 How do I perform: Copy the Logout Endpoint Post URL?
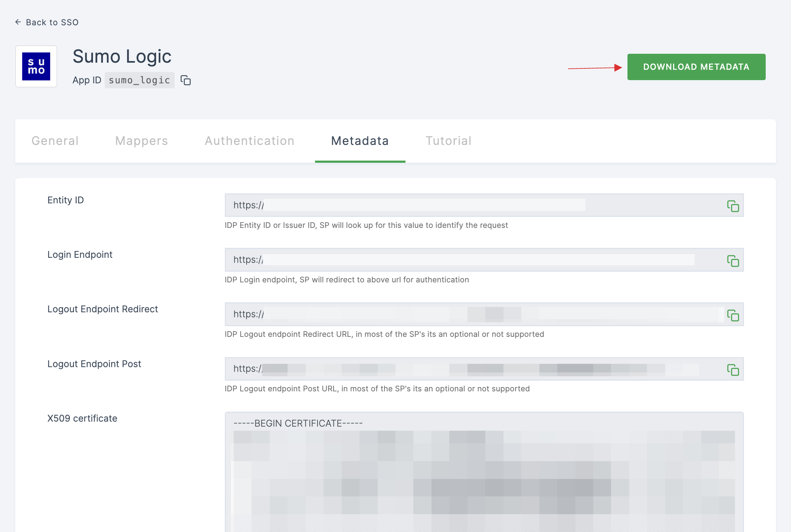point(733,370)
